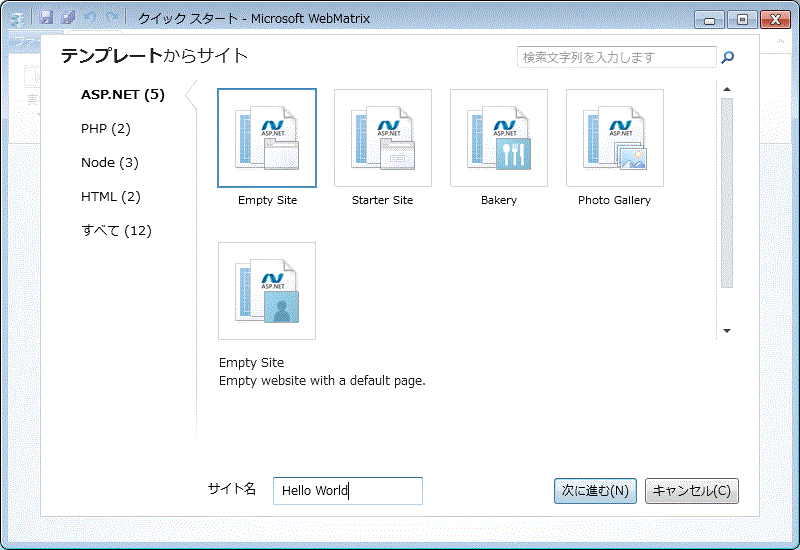Click the Undo icon in title bar
Viewport: 800px width, 550px height.
tap(90, 18)
